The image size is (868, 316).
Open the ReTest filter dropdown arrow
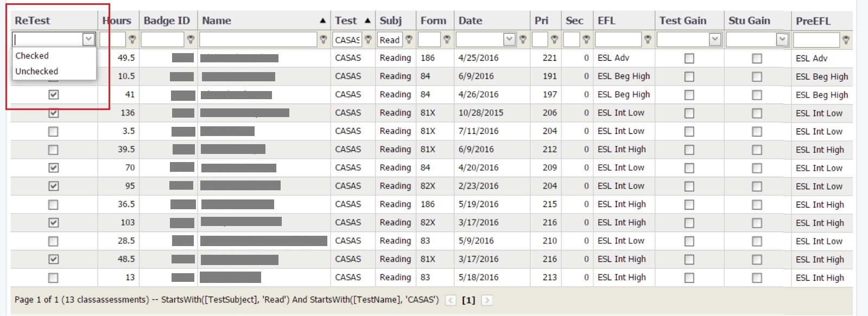[x=88, y=39]
